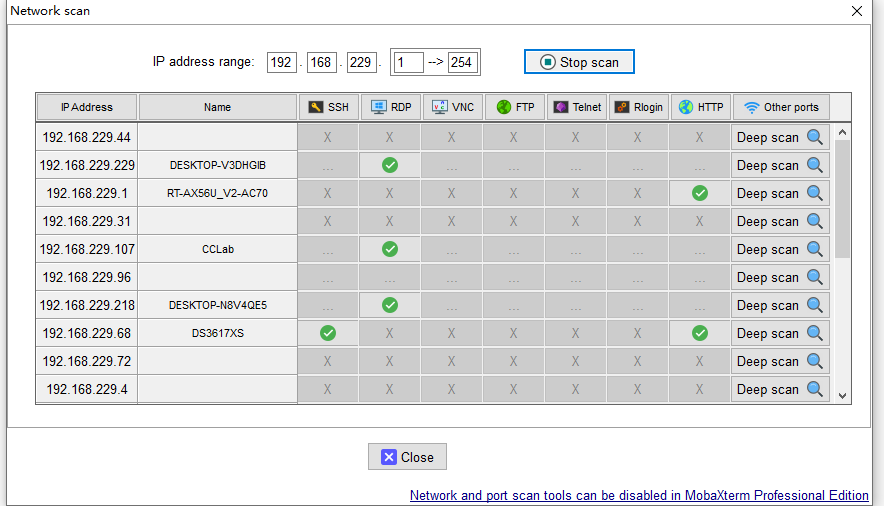
Task: Open HTTP for RT-AX56U_V2-AC70
Action: coord(700,193)
